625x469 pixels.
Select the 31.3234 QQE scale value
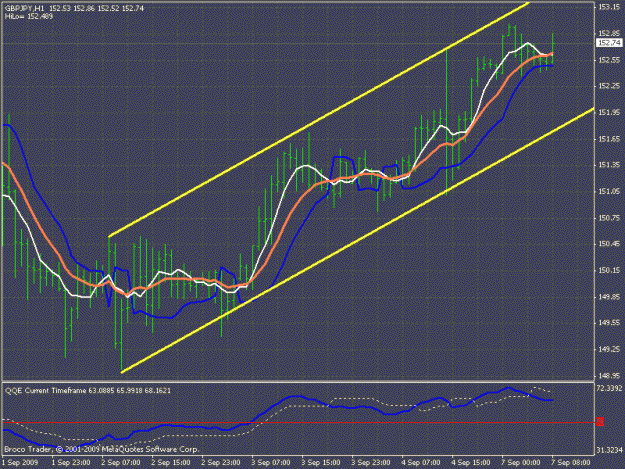609,450
